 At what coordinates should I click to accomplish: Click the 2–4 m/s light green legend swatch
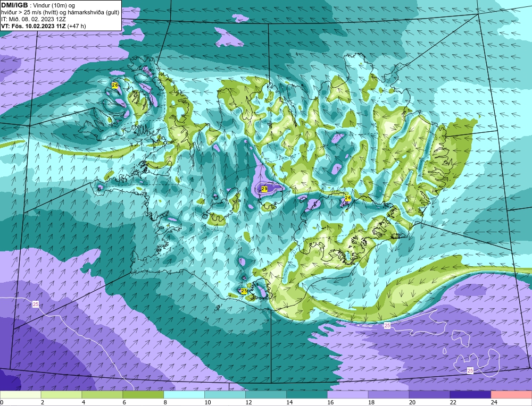pyautogui.click(x=61, y=395)
